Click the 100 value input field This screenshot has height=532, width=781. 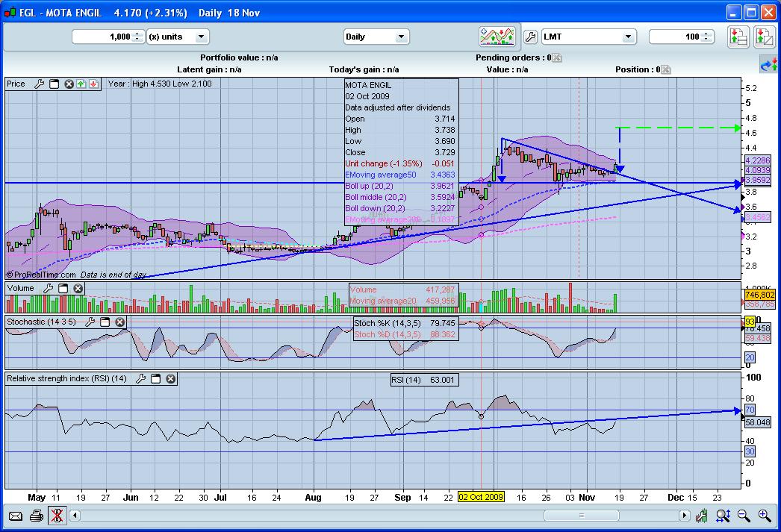pos(676,37)
